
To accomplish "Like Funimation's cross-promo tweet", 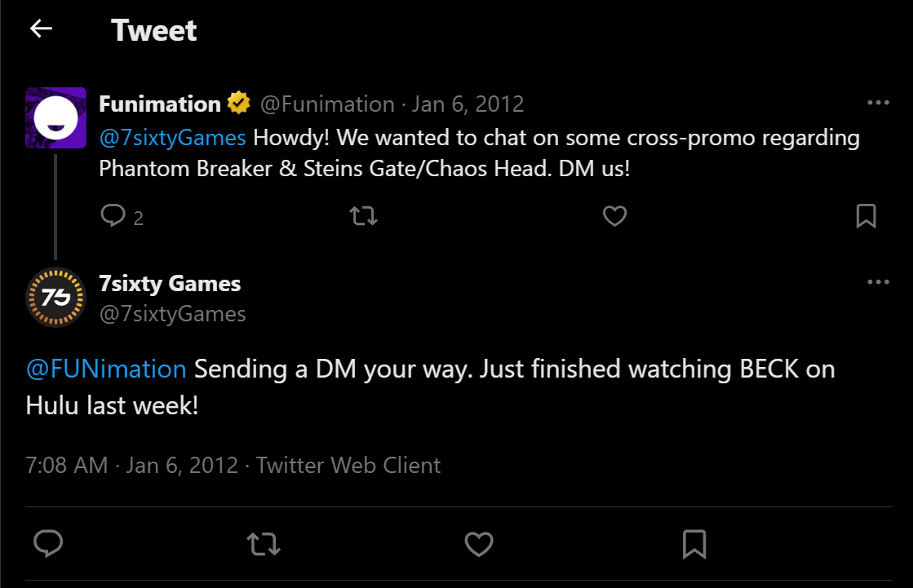I will (614, 216).
